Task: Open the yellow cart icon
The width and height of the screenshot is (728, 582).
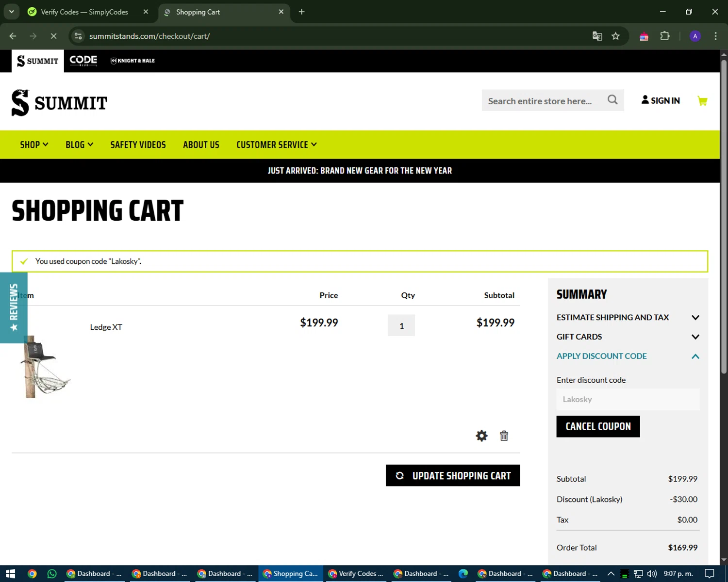Action: click(702, 100)
